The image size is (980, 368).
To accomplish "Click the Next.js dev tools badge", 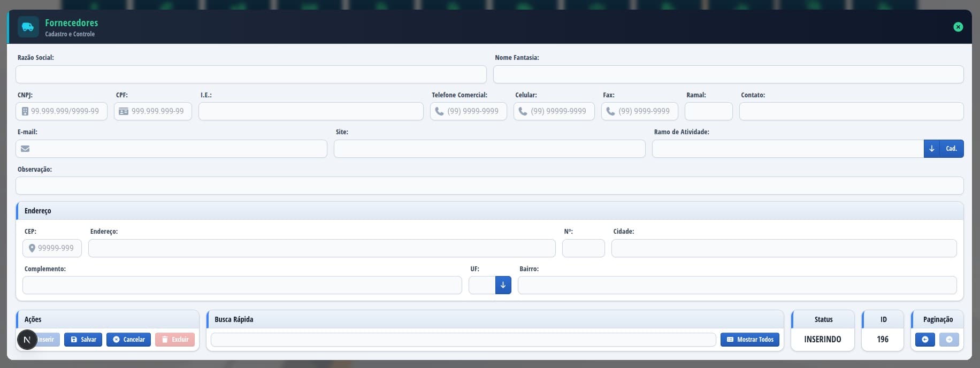I will tap(27, 340).
